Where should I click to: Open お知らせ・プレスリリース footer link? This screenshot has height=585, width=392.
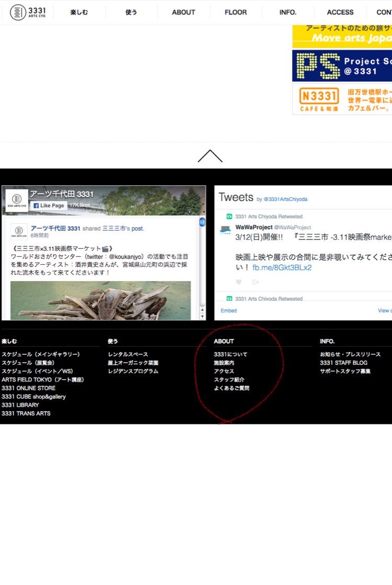point(350,354)
